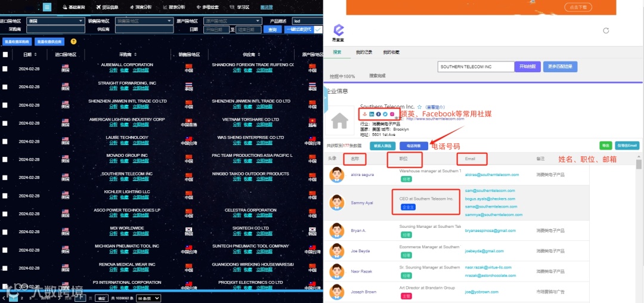Open the hamburger menu icon in trade app
This screenshot has height=303, width=644.
tap(47, 7)
